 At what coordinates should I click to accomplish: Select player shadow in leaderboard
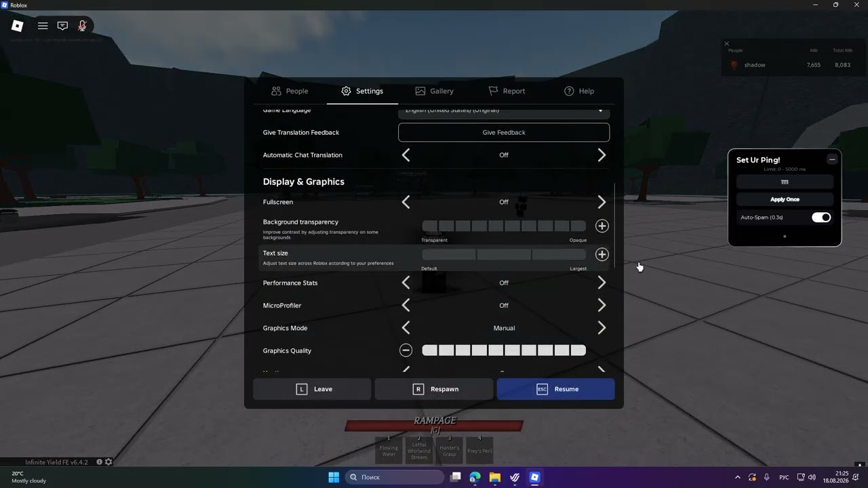coord(755,65)
